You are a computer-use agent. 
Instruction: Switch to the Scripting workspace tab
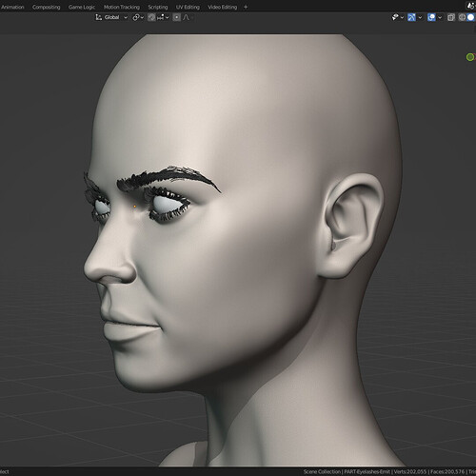pyautogui.click(x=158, y=7)
